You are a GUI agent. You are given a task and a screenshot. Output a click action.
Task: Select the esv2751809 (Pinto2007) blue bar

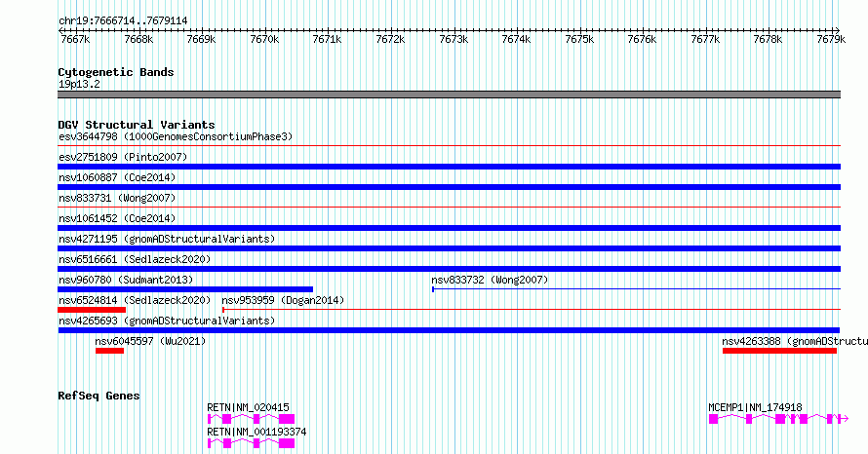pyautogui.click(x=449, y=167)
